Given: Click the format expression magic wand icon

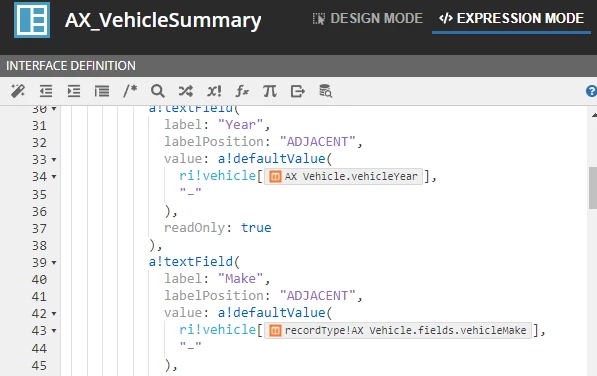Looking at the screenshot, I should click(x=18, y=91).
